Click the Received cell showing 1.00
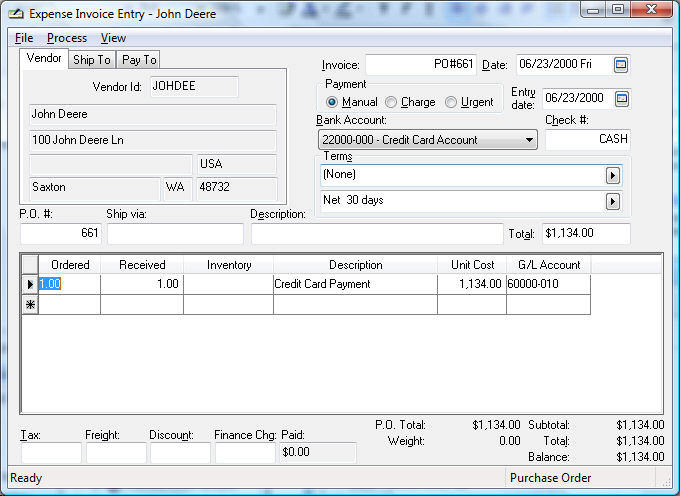The height and width of the screenshot is (496, 680). point(142,284)
